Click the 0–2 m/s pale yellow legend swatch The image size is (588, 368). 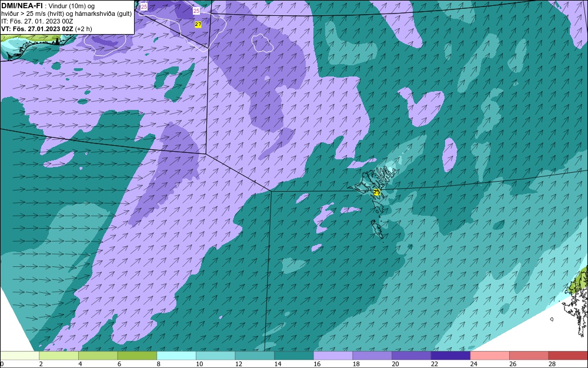[19, 355]
